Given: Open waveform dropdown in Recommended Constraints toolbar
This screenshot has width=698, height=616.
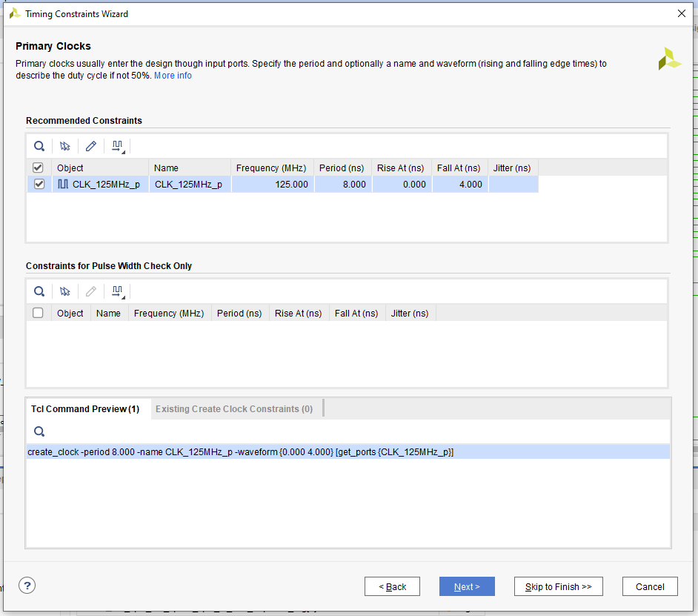Looking at the screenshot, I should pos(118,147).
